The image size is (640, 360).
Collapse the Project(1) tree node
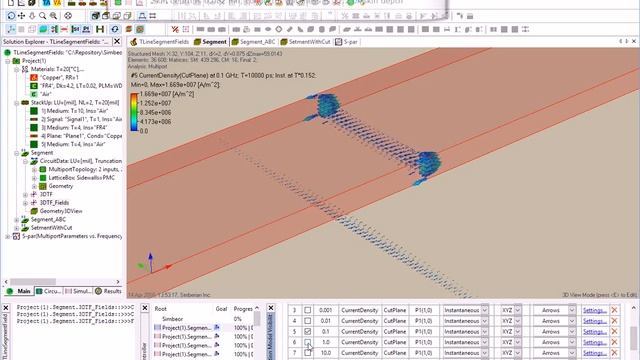(8, 61)
